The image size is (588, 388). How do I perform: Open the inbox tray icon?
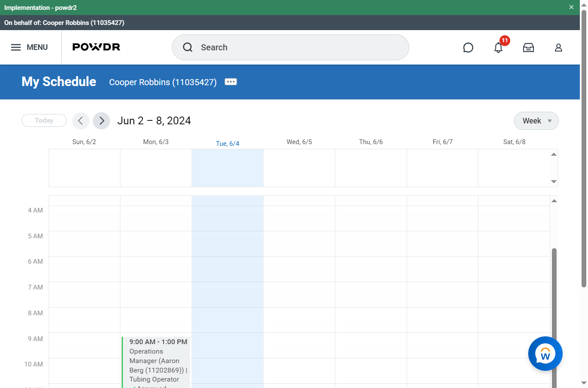[528, 48]
